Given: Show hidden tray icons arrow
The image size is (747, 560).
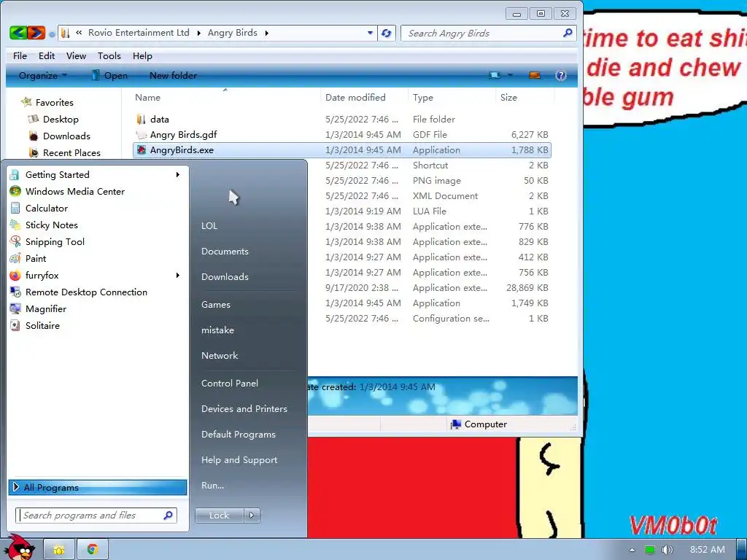Looking at the screenshot, I should tap(632, 550).
